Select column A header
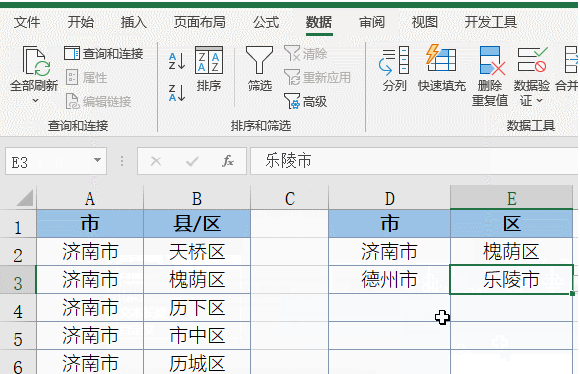 tap(90, 198)
